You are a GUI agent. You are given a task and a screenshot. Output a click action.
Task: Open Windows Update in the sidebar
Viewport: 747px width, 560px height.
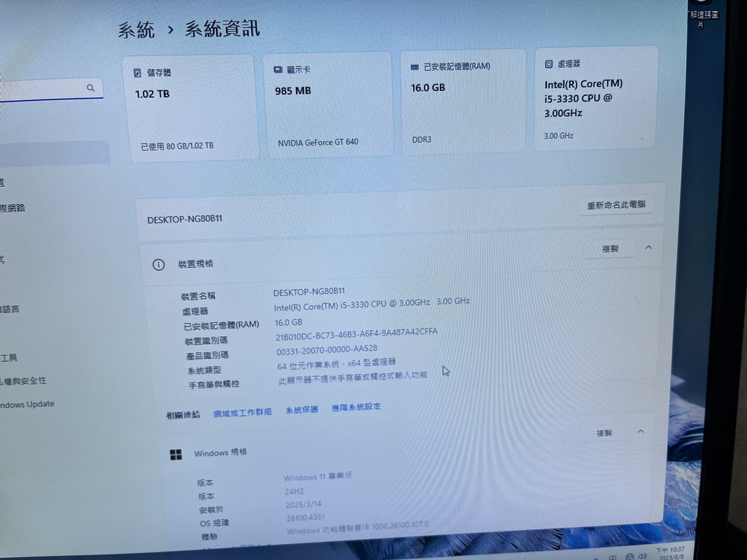click(x=27, y=405)
